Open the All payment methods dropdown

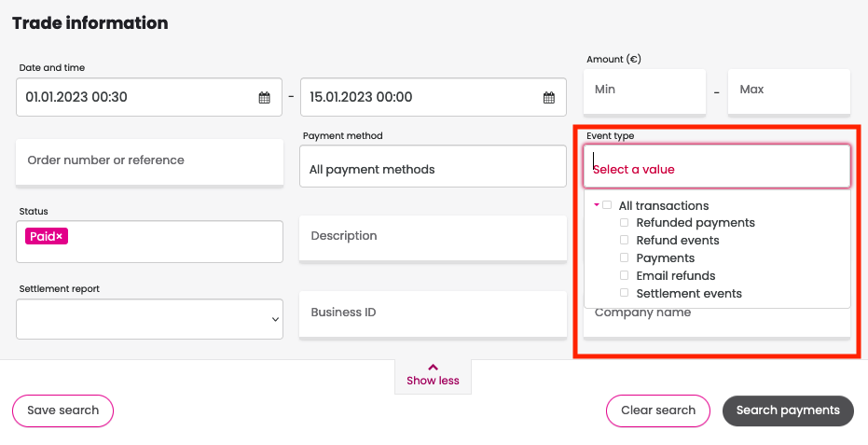click(x=433, y=166)
